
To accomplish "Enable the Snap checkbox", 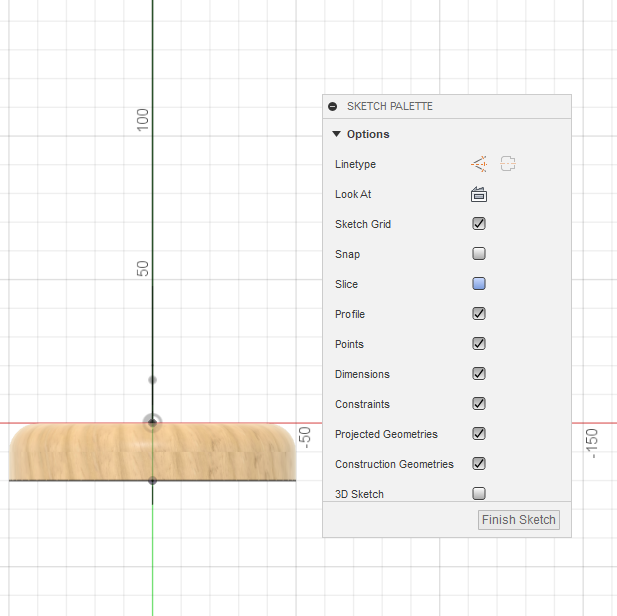I will tap(479, 254).
